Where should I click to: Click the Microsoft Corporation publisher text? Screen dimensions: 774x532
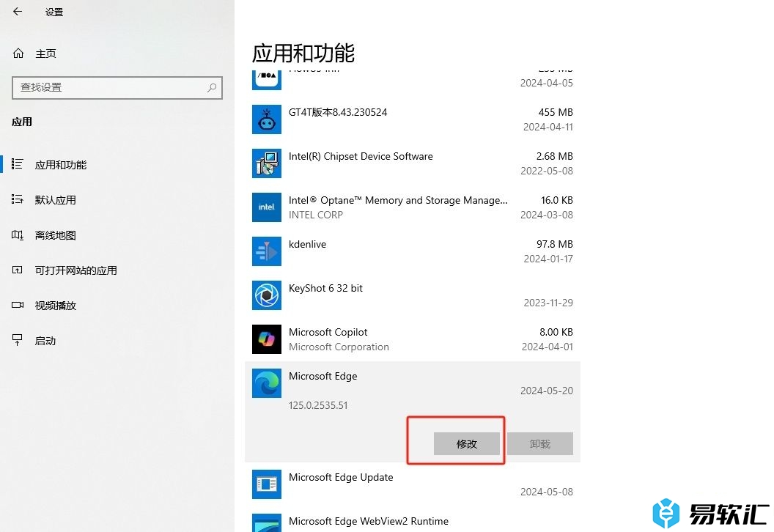pos(339,347)
